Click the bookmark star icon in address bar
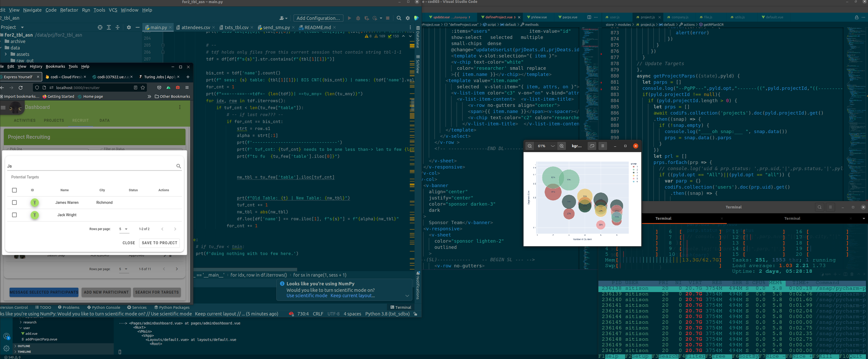Image resolution: width=868 pixels, height=359 pixels. point(143,88)
